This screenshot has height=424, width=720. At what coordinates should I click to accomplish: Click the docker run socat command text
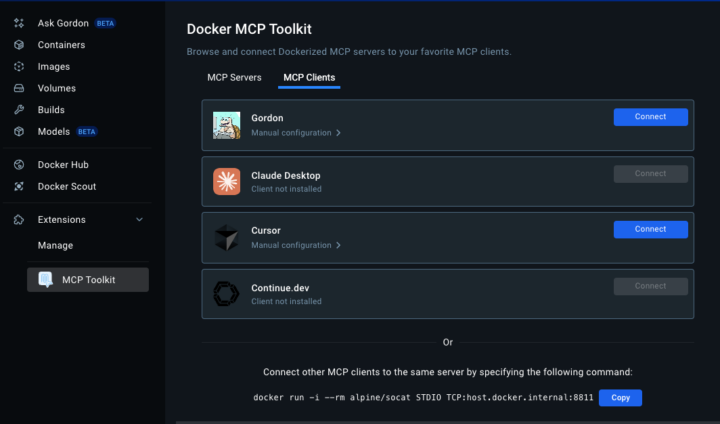(x=423, y=397)
